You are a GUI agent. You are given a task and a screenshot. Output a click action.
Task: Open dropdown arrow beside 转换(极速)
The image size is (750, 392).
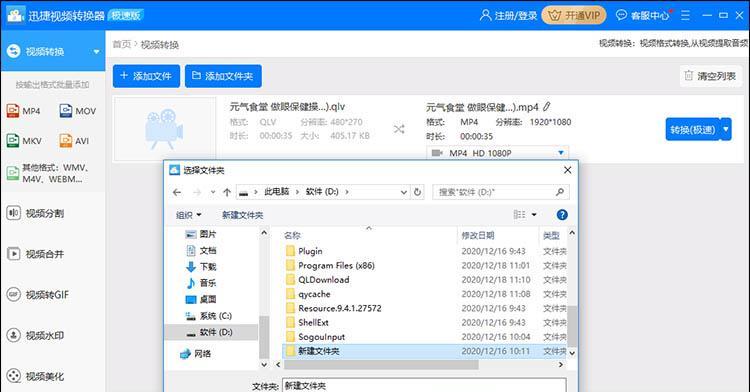click(726, 130)
